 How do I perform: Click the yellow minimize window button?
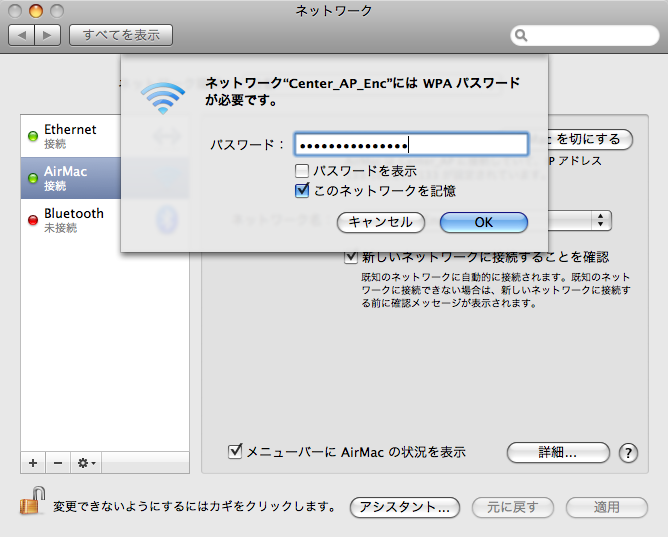(36, 11)
